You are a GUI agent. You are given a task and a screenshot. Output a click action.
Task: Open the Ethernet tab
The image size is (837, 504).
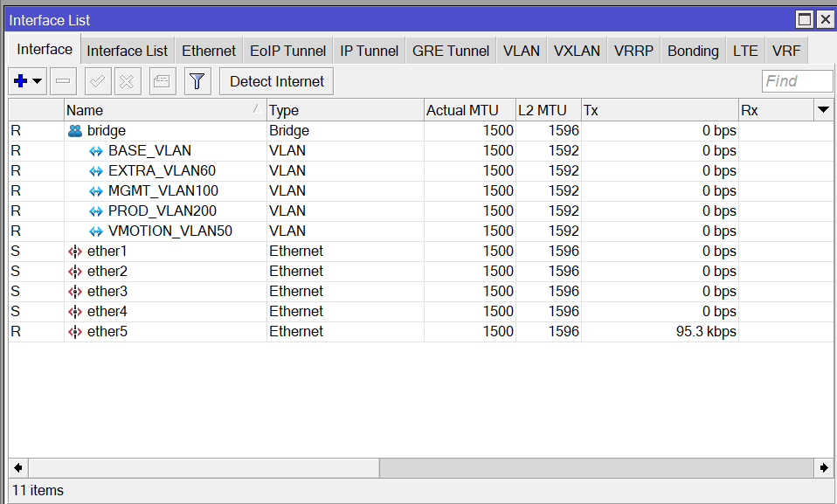pos(209,51)
